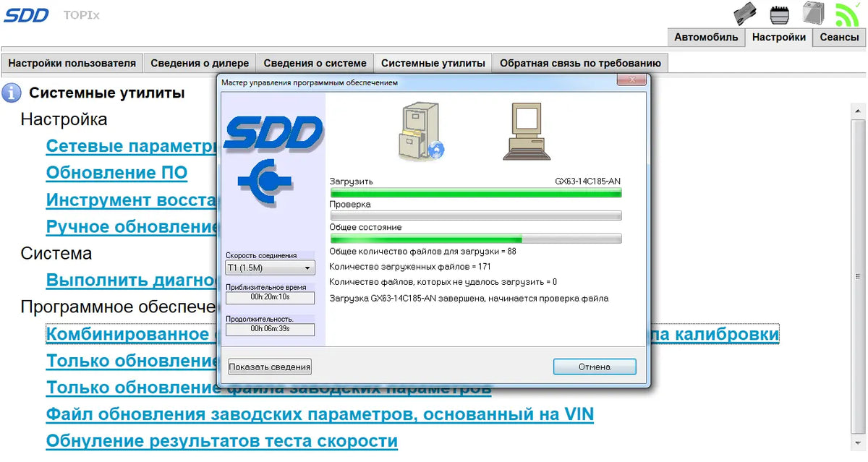Viewport: 868px width, 462px height.
Task: Open the Сведения о системе sub-tab
Action: pyautogui.click(x=315, y=64)
